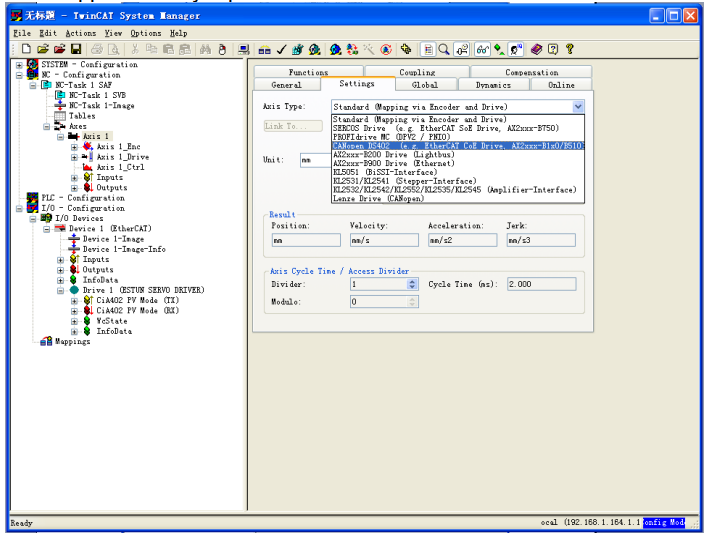Click the Position unit field

click(306, 240)
